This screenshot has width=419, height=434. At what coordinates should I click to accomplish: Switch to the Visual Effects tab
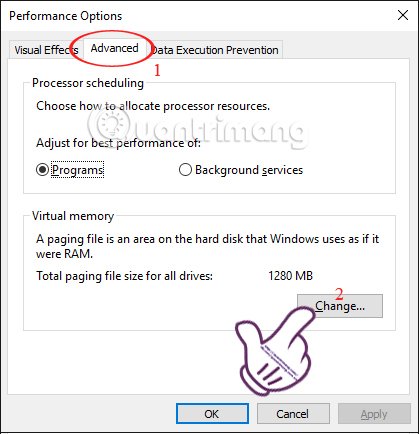46,50
